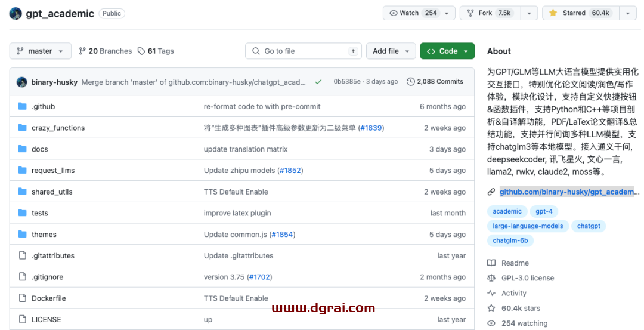Select the large-language-models topic tag
The image size is (644, 330).
528,226
